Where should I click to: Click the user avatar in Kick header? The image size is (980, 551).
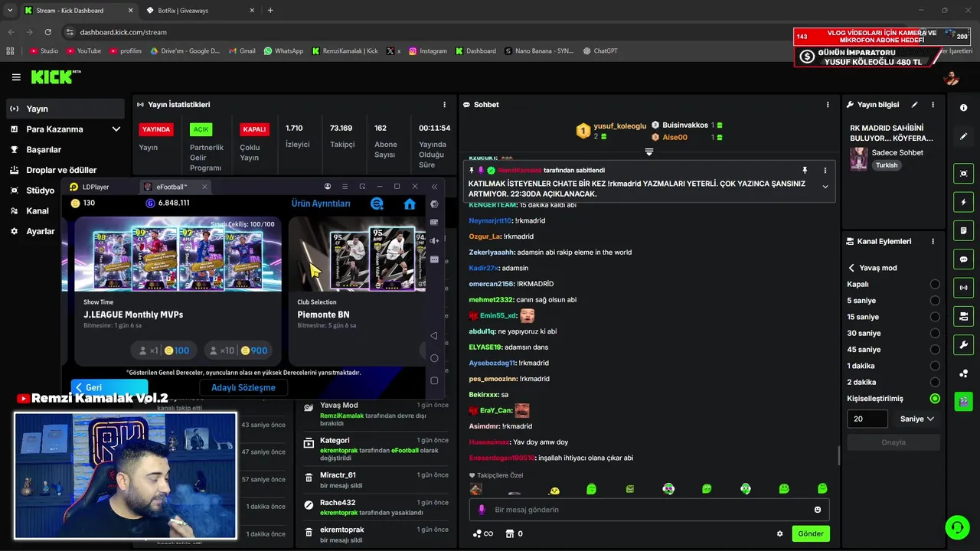(x=951, y=77)
